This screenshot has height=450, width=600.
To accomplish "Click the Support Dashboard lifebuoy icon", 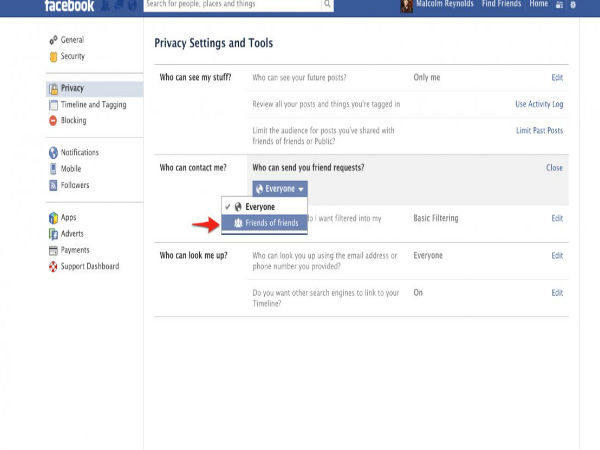I will pos(53,266).
